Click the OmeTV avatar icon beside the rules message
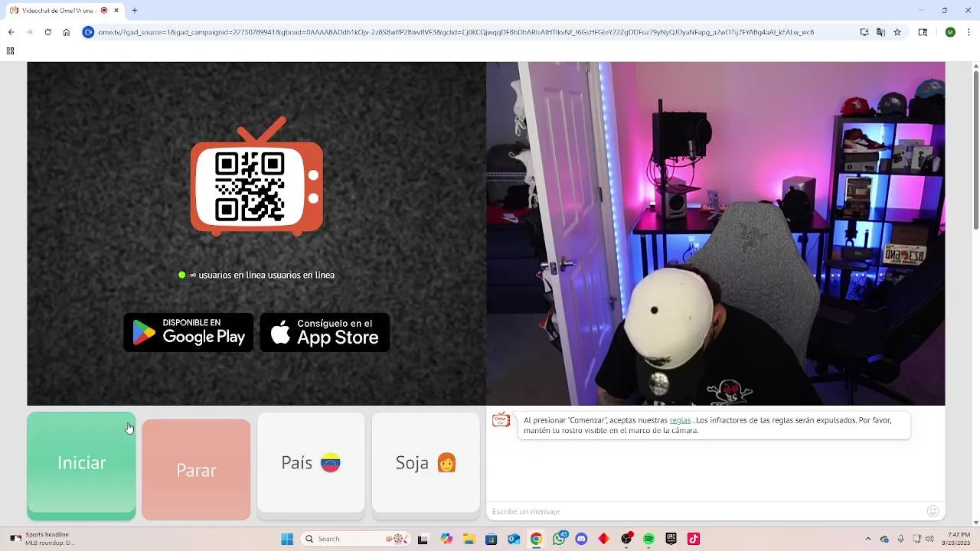The image size is (980, 551). [x=501, y=419]
